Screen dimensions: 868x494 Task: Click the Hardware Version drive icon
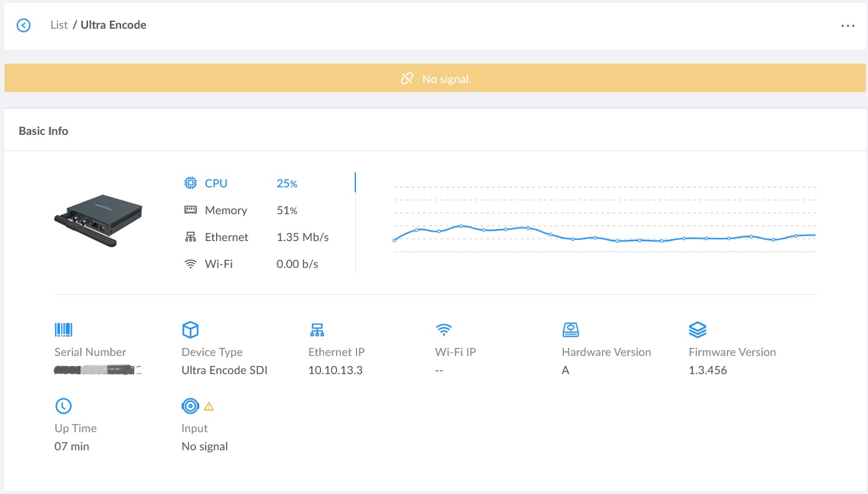click(x=571, y=330)
